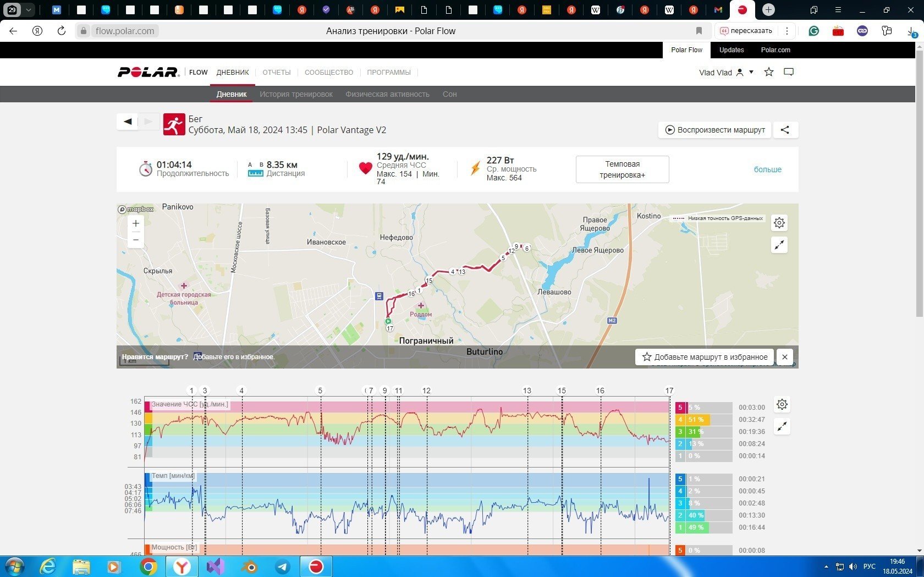Screen dimensions: 924x577
Task: Open Blender from the taskbar
Action: (249, 567)
